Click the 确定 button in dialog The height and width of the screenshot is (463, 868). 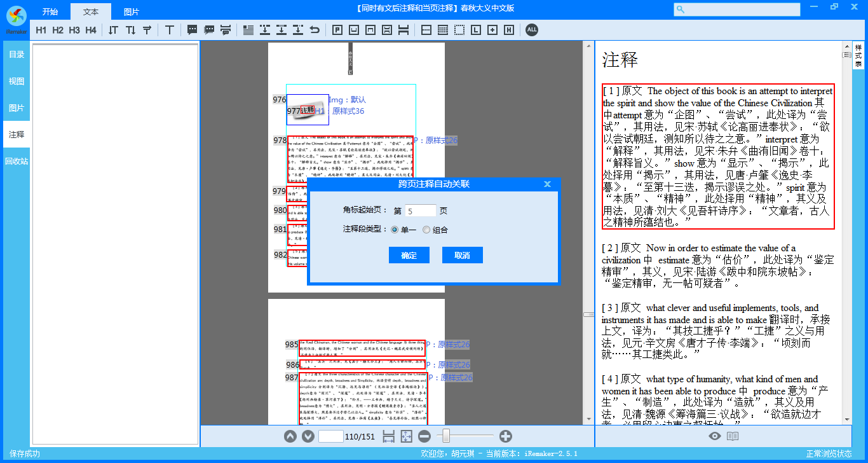tap(409, 255)
